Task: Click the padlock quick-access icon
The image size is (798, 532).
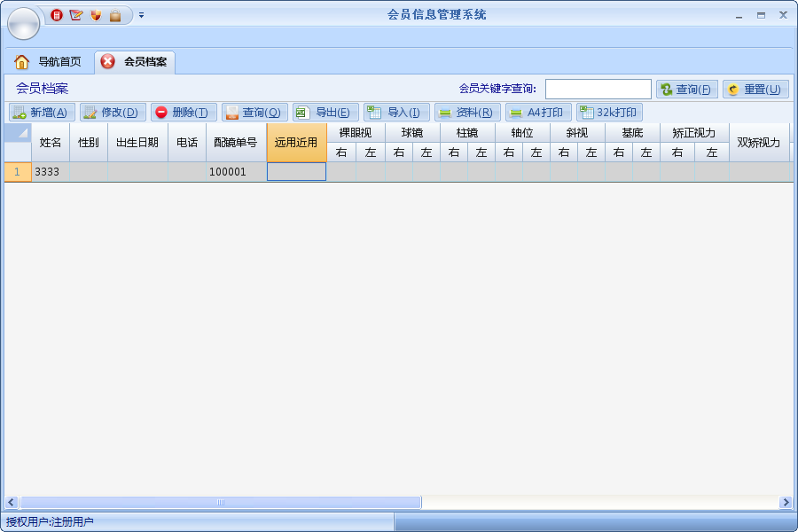Action: tap(115, 15)
